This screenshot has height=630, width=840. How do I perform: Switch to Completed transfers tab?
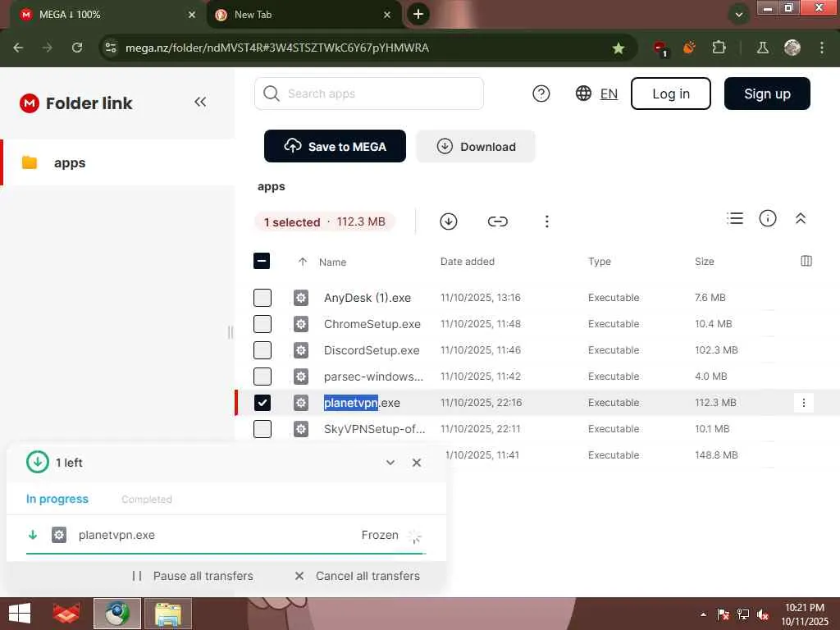click(x=147, y=500)
